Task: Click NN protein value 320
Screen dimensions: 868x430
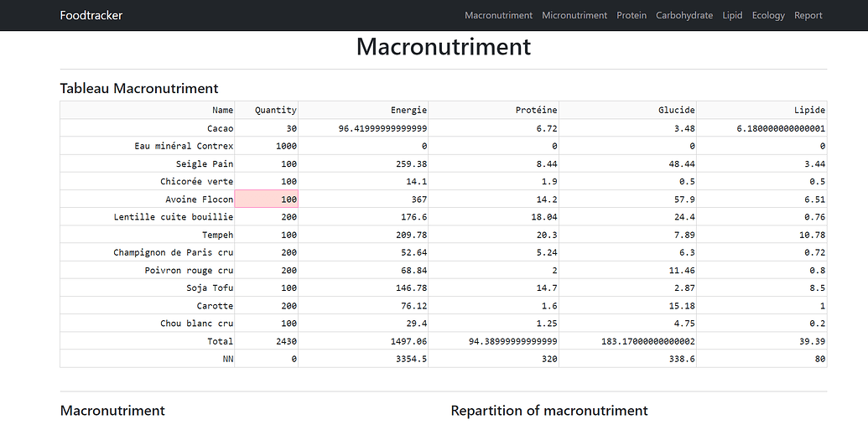Action: (494, 359)
